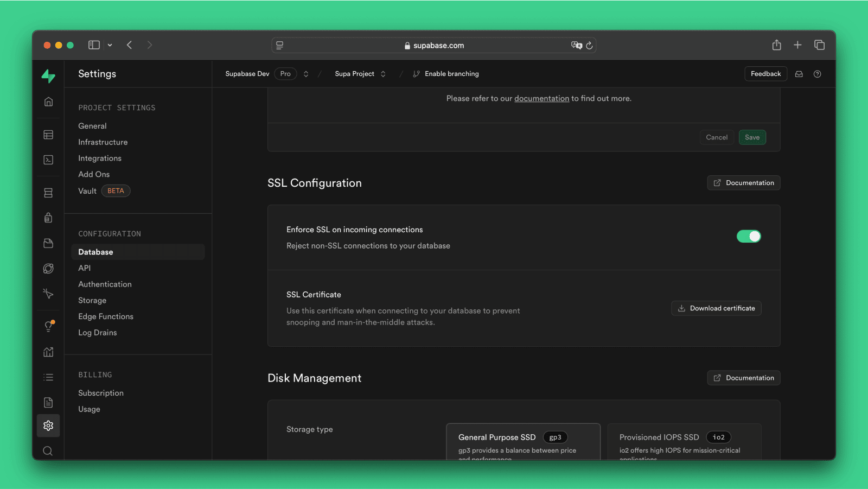868x489 pixels.
Task: Open the help question mark icon
Action: click(x=817, y=74)
